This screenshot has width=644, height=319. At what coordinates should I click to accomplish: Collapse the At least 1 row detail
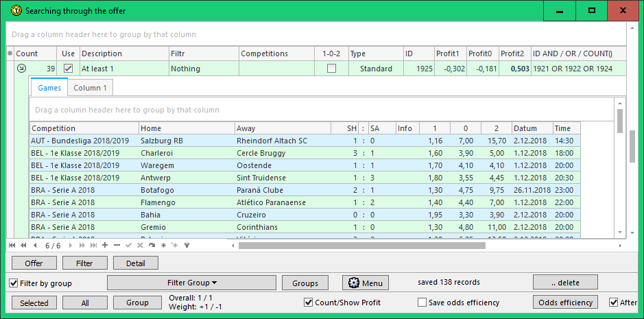click(x=21, y=69)
